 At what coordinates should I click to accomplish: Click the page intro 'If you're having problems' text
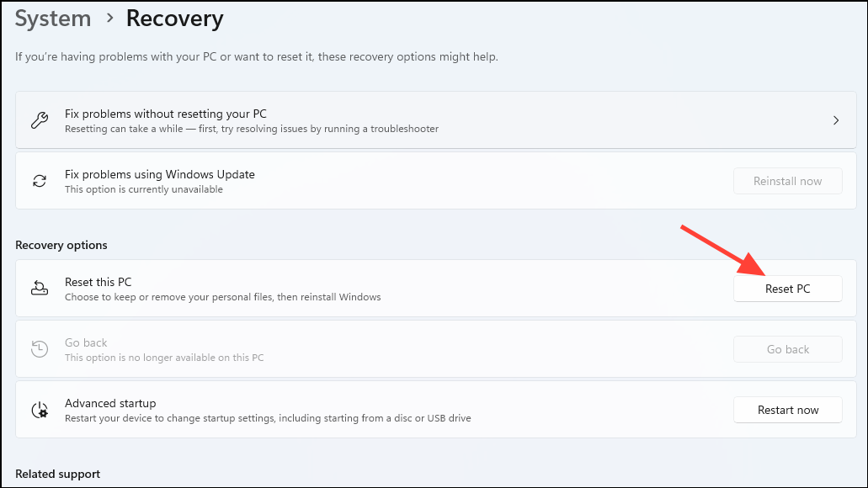click(256, 56)
